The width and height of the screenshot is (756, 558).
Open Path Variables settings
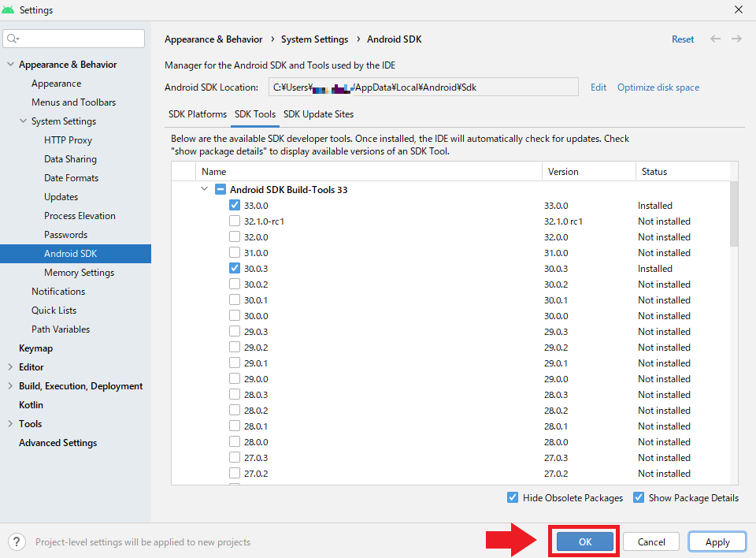61,329
